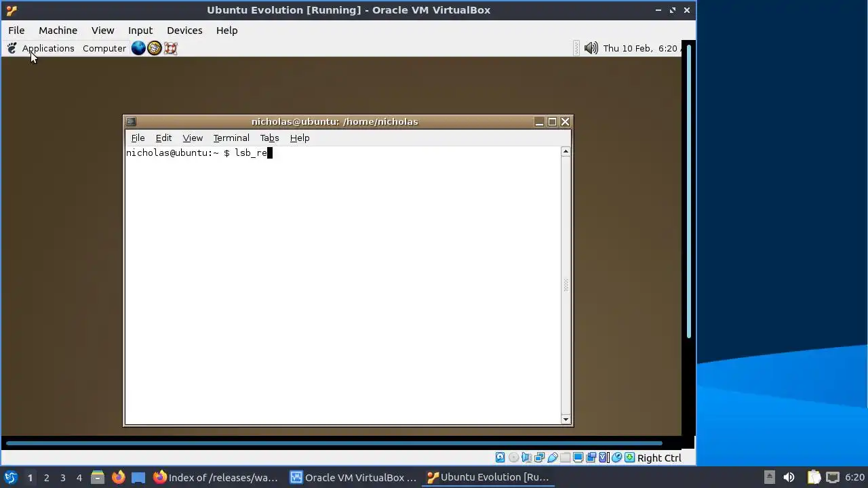Click the green arrow keyboard capture indicator
This screenshot has width=868, height=488.
click(630, 457)
